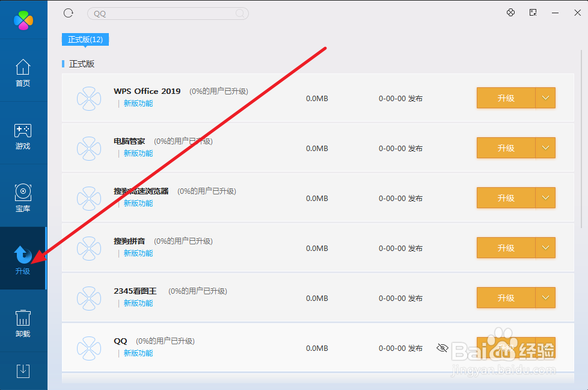
Task: View 新版功能 for 2345看图王
Action: (x=138, y=303)
